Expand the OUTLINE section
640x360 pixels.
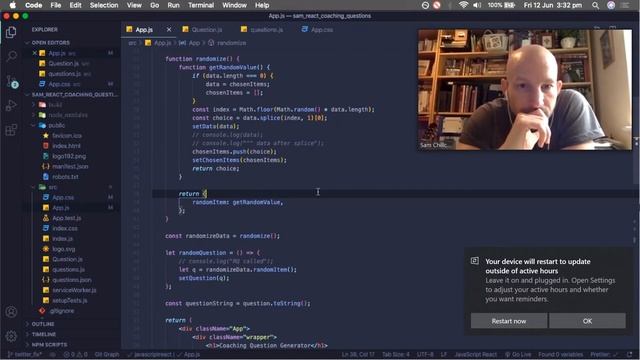(43, 324)
